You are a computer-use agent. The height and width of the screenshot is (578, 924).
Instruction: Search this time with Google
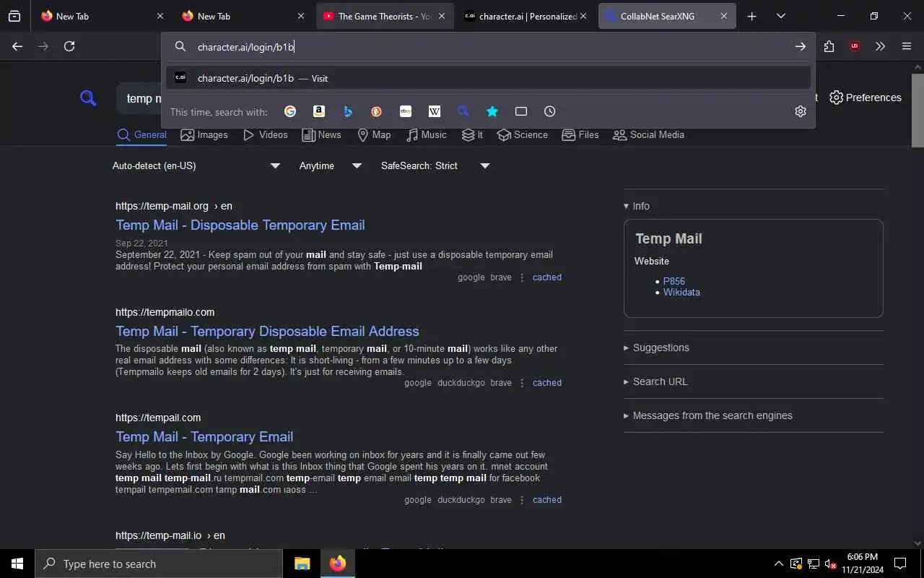[x=290, y=111]
